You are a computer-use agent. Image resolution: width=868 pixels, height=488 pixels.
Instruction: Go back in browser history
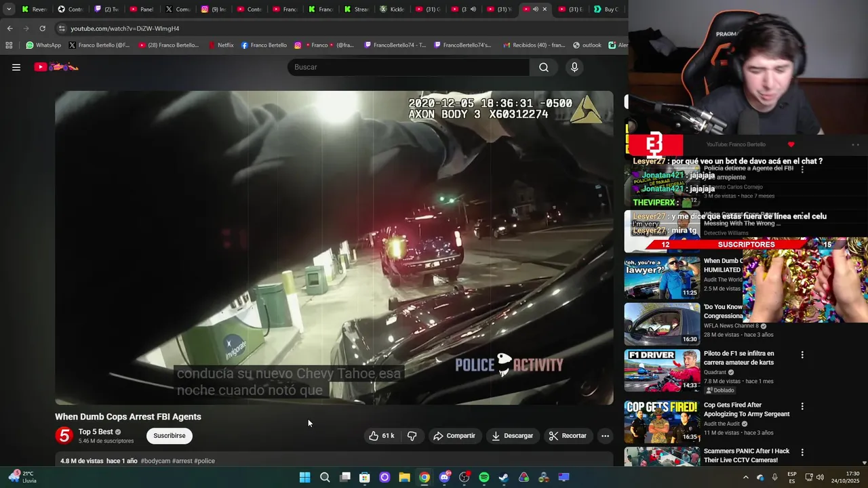pos(9,28)
